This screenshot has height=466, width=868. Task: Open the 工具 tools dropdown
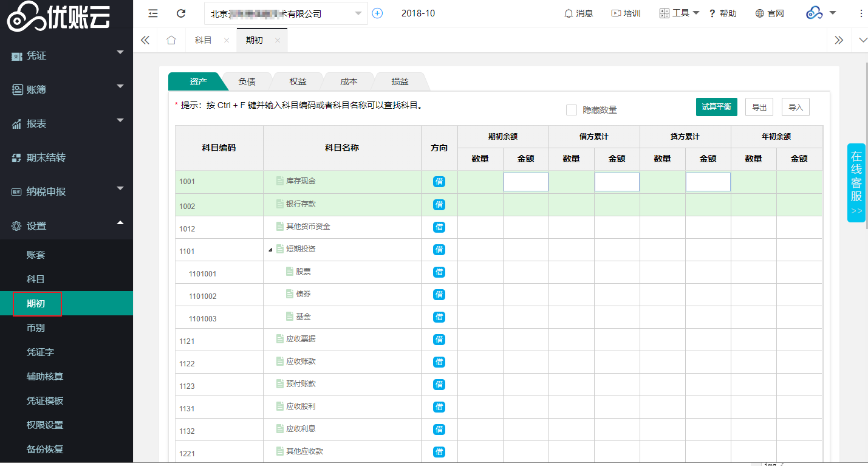tap(680, 13)
